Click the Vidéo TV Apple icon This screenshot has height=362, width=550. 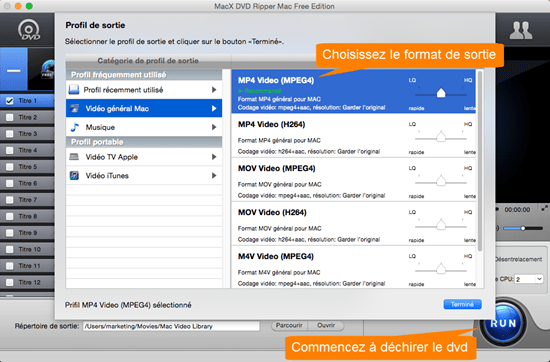click(x=74, y=157)
